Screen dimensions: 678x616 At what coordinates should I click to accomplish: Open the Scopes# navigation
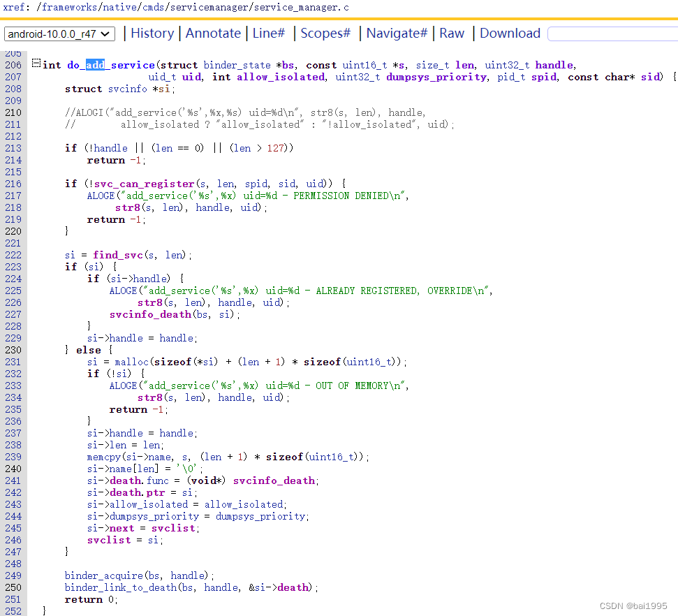pyautogui.click(x=325, y=33)
